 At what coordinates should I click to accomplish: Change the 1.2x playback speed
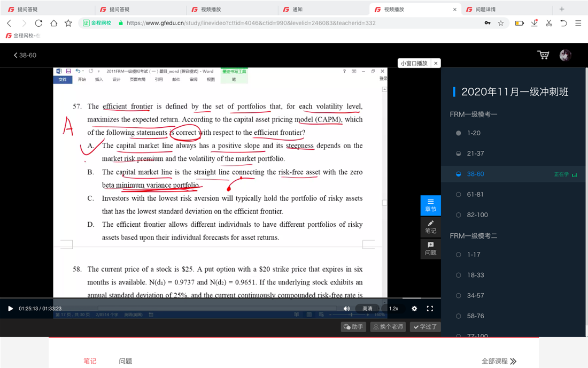[393, 309]
